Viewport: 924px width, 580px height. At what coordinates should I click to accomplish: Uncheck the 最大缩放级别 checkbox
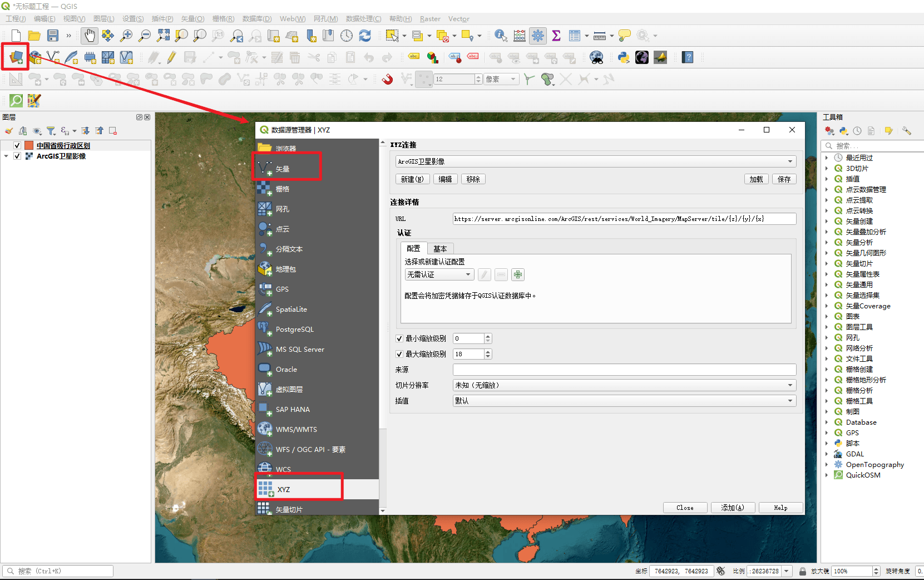click(399, 354)
